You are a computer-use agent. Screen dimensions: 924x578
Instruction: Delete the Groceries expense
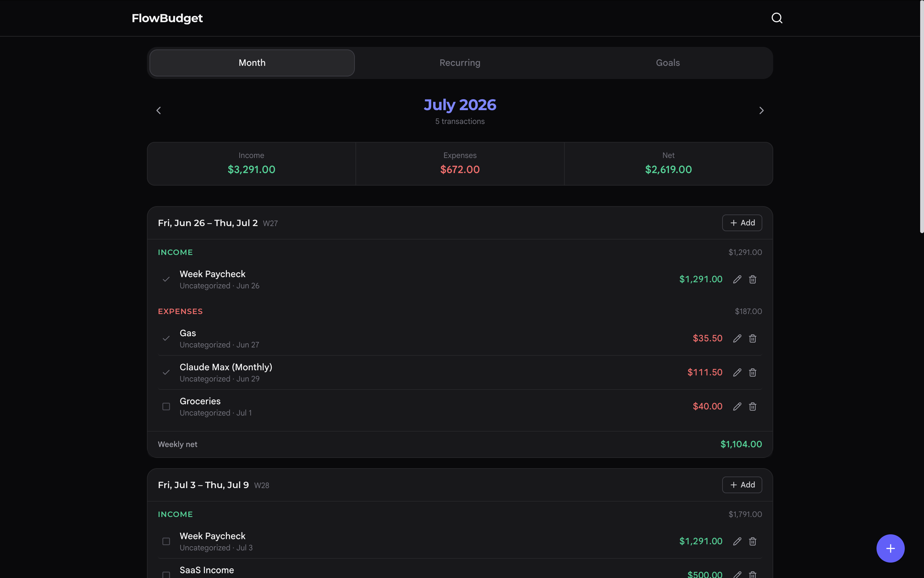pyautogui.click(x=753, y=406)
